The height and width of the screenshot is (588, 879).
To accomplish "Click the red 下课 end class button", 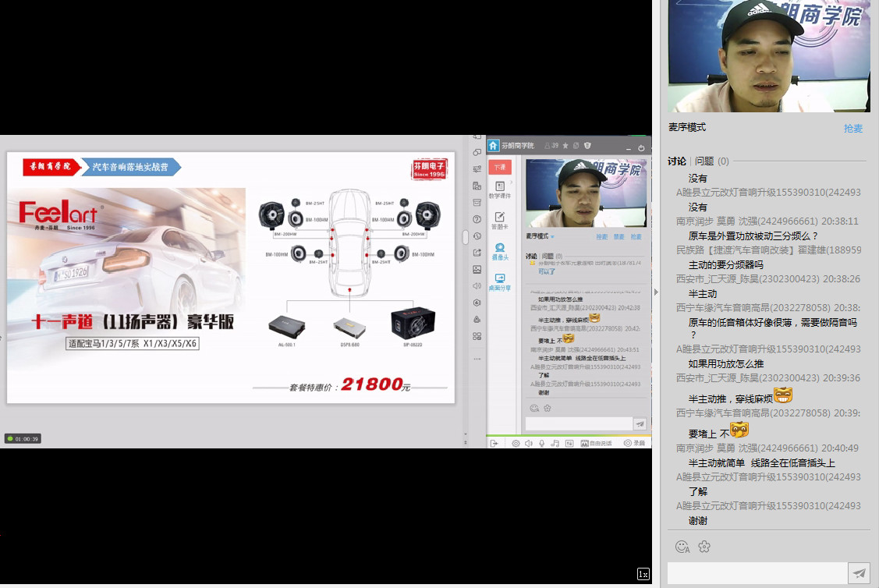I will click(x=499, y=167).
